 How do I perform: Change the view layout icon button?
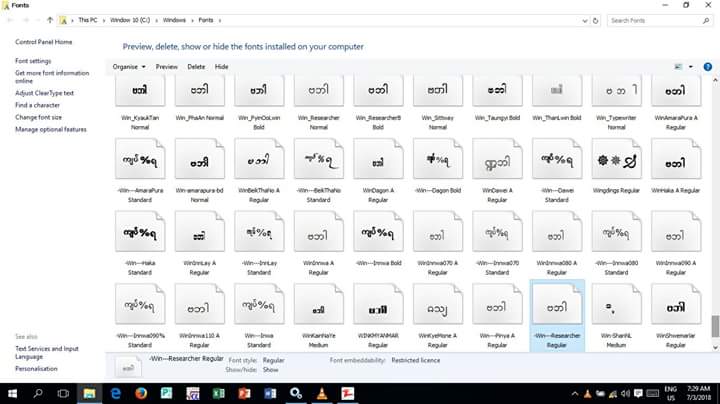(678, 67)
